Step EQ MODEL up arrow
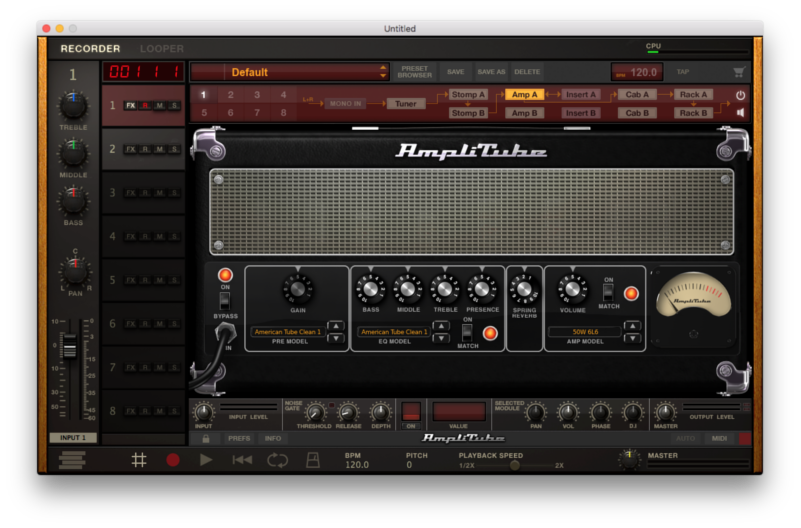The width and height of the screenshot is (801, 528). (441, 326)
